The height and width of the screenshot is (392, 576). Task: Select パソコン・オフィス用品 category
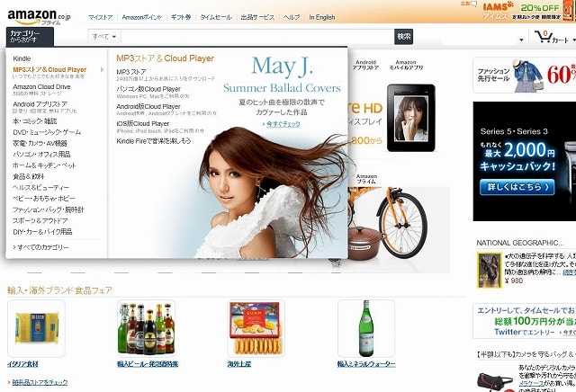click(41, 154)
